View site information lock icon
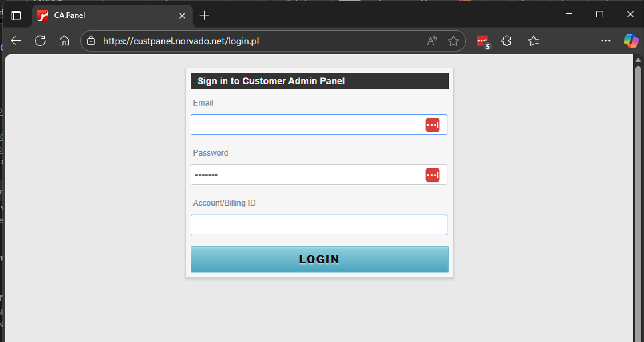The height and width of the screenshot is (342, 644). pyautogui.click(x=91, y=41)
